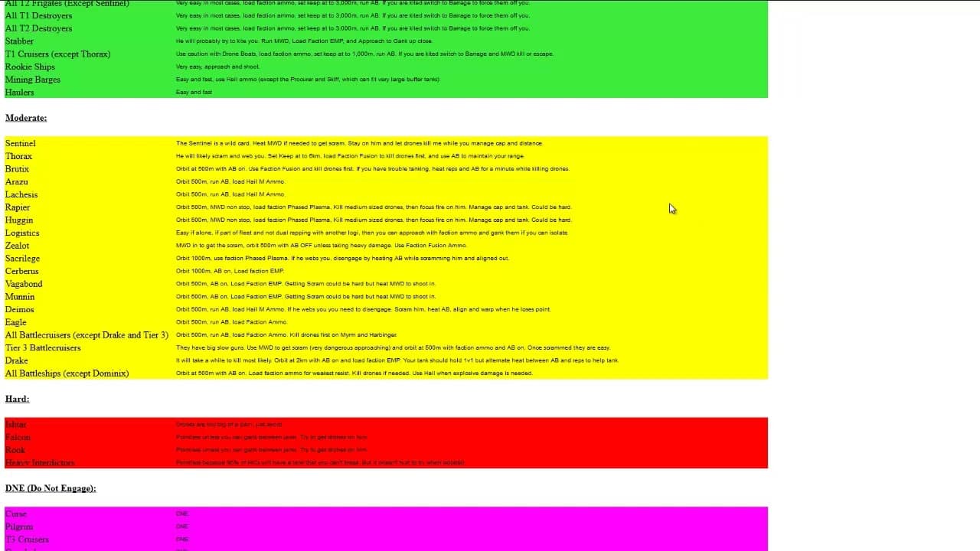Viewport: 980px width, 551px height.
Task: Click the 'Vagabond' ship name
Action: (x=24, y=284)
